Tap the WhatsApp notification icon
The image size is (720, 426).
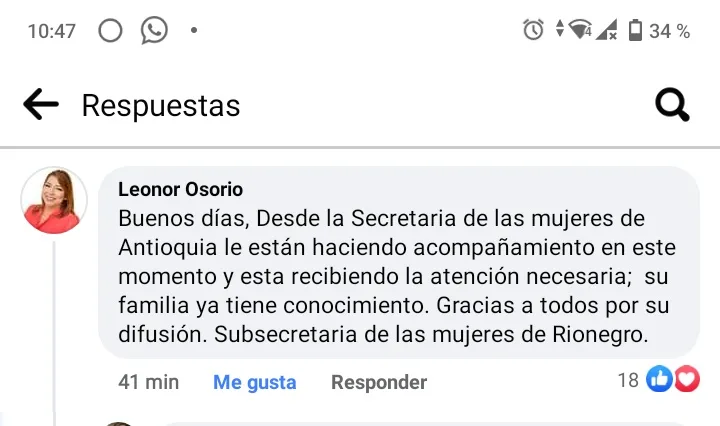154,30
